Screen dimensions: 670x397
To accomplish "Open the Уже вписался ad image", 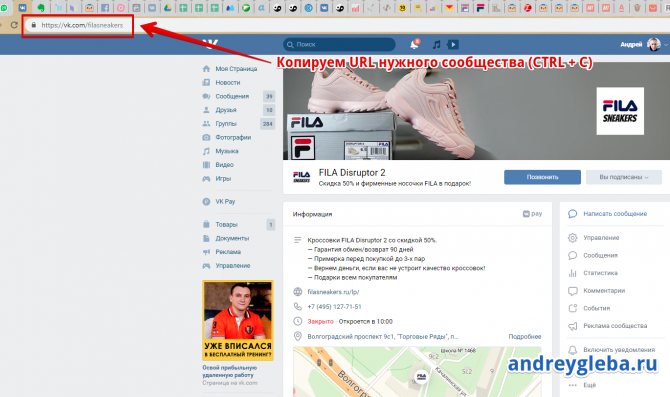I will (238, 321).
